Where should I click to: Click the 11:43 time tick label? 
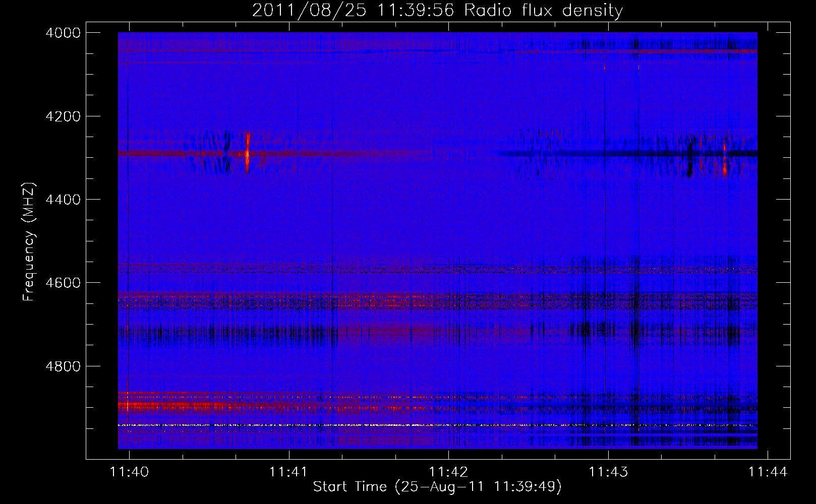[x=608, y=472]
